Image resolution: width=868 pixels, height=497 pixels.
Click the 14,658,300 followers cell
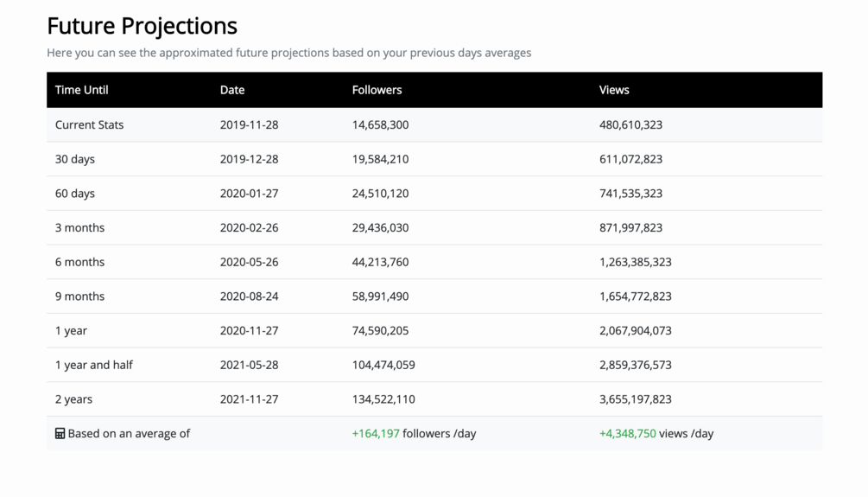(x=380, y=124)
